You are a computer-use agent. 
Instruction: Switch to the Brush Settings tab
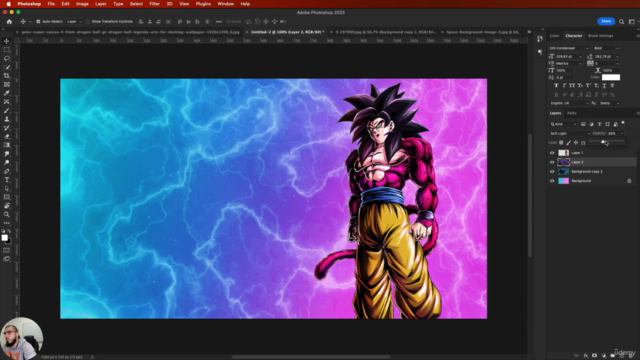pos(600,36)
